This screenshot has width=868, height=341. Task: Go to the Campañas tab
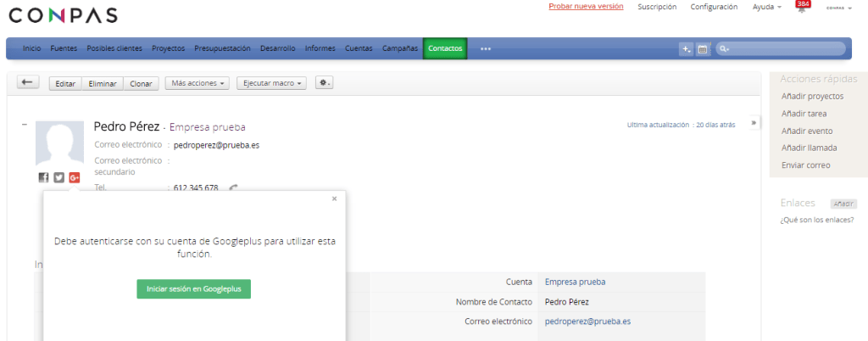click(400, 48)
